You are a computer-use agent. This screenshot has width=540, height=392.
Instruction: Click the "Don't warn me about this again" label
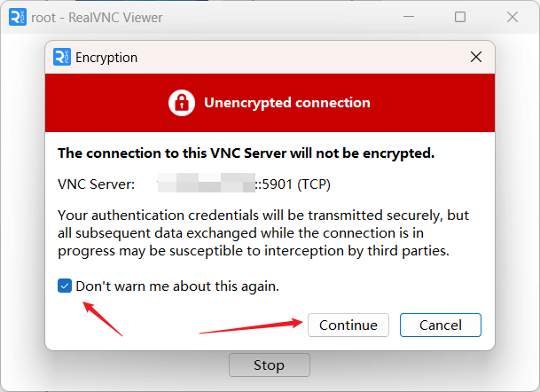coord(177,286)
